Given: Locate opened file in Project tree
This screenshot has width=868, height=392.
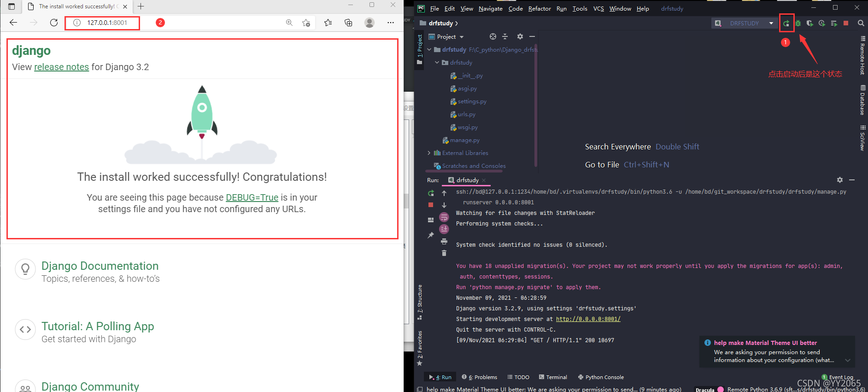Looking at the screenshot, I should pos(493,36).
